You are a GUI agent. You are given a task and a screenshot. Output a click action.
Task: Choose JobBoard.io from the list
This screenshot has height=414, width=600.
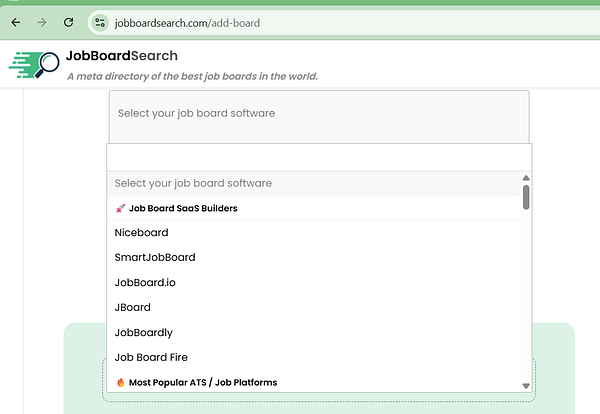click(x=314, y=282)
